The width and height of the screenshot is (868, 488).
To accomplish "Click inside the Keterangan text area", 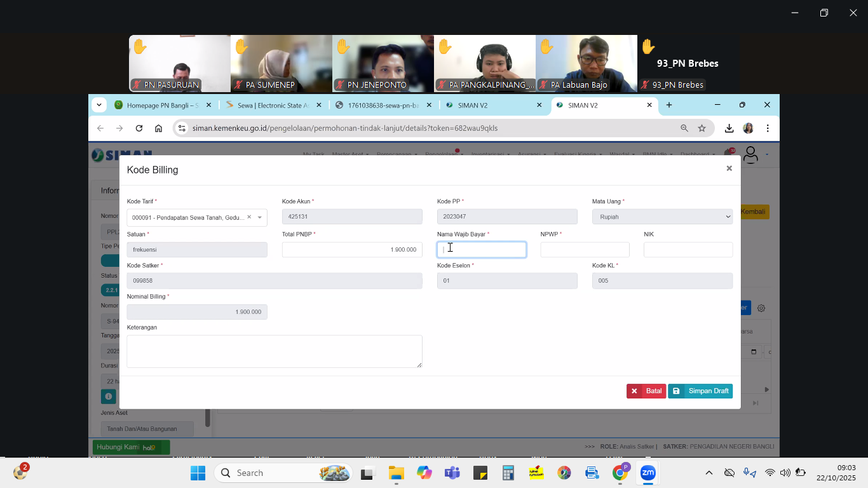I will [x=274, y=351].
